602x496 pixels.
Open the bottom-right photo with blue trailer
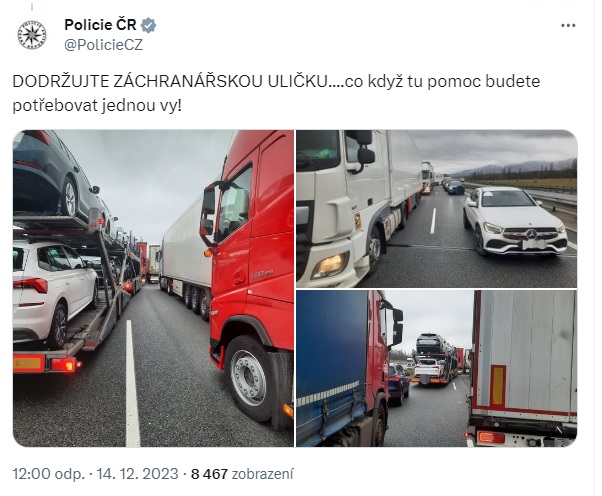pyautogui.click(x=437, y=369)
